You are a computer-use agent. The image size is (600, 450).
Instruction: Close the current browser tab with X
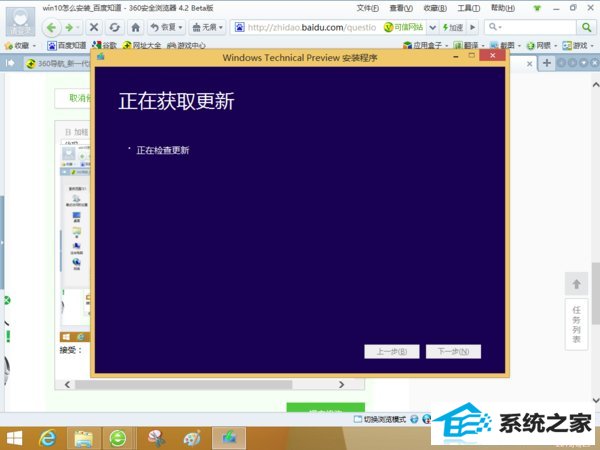click(529, 64)
